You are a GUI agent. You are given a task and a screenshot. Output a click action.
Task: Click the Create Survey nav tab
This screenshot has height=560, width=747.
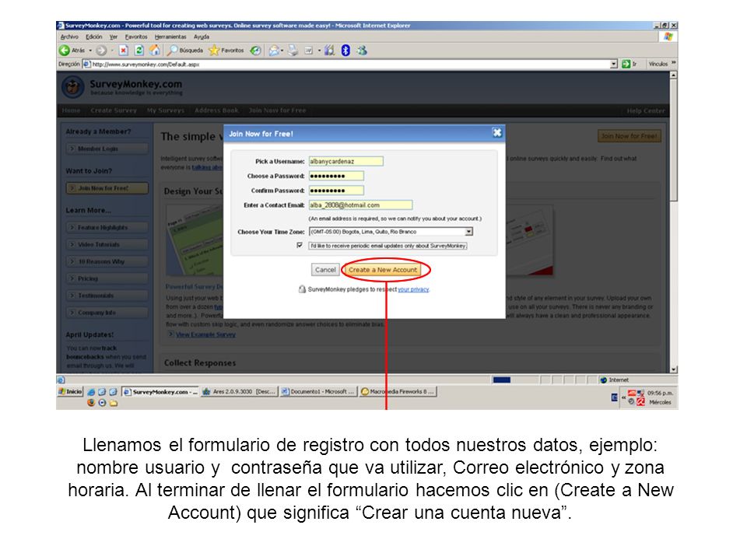coord(114,110)
